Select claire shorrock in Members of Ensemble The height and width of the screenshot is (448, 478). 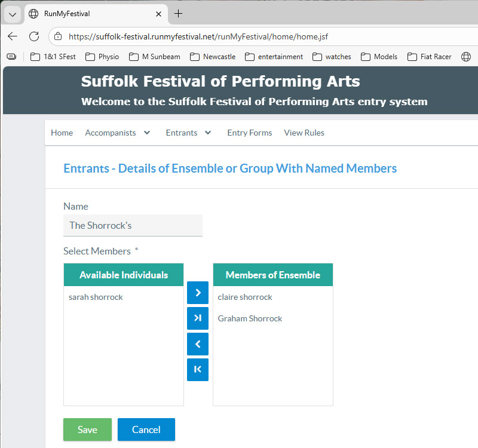click(x=245, y=297)
